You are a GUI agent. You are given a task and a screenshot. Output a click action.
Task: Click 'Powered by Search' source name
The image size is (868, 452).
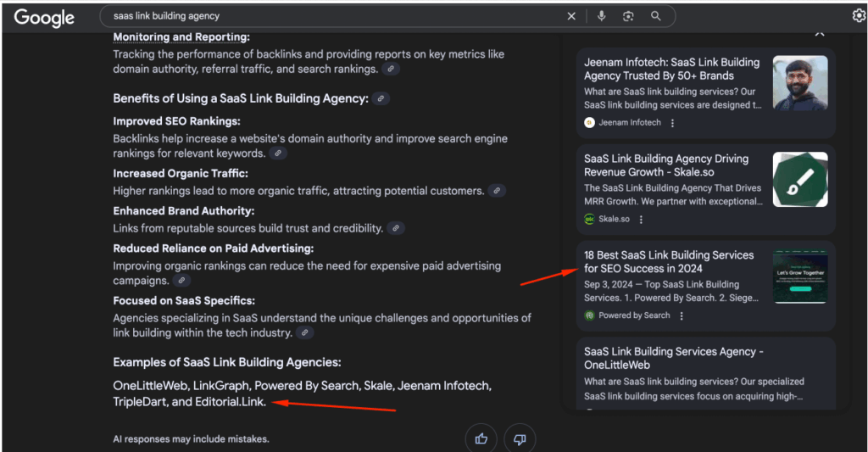pyautogui.click(x=634, y=315)
